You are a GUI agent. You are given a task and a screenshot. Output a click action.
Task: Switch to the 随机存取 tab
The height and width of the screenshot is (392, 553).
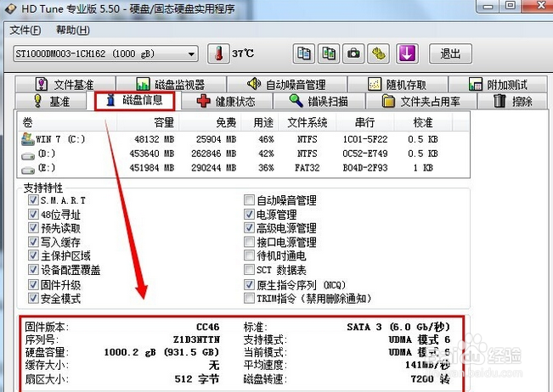[x=398, y=85]
